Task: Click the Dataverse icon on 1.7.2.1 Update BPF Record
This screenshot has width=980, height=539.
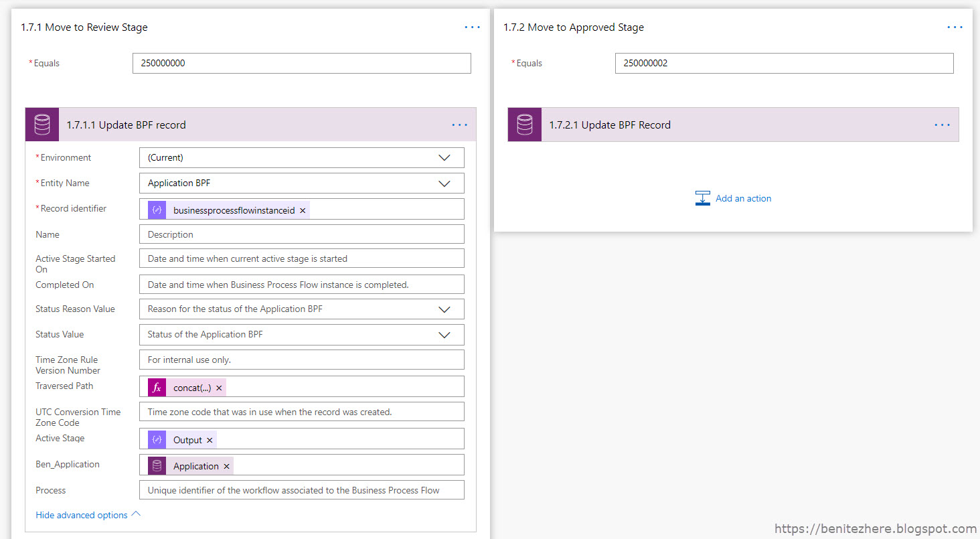Action: 524,125
